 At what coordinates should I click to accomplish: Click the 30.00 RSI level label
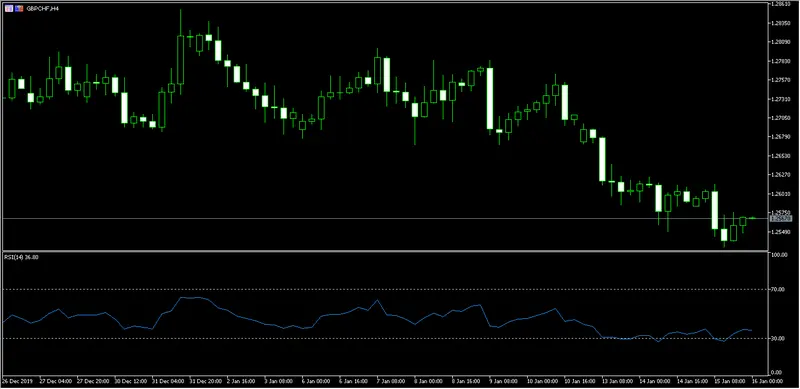pos(779,338)
